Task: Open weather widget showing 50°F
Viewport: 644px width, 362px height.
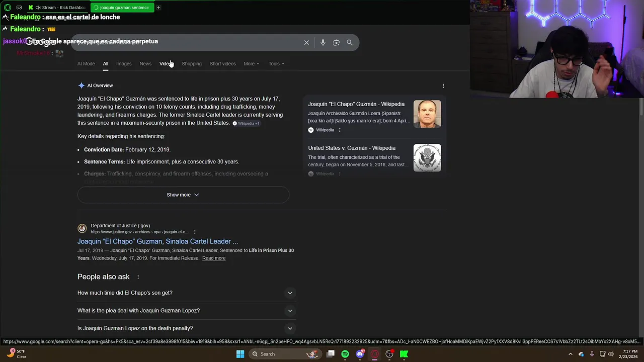Action: (x=17, y=354)
